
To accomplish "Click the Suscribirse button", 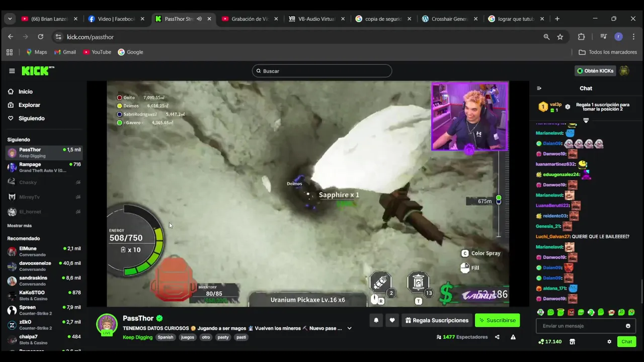I will pos(498,320).
